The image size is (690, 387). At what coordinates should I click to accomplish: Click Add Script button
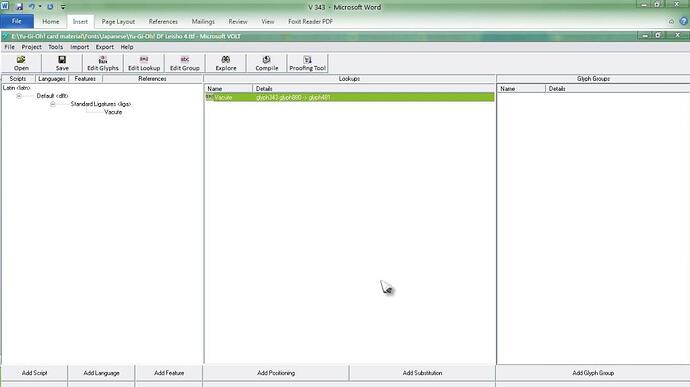pos(34,373)
